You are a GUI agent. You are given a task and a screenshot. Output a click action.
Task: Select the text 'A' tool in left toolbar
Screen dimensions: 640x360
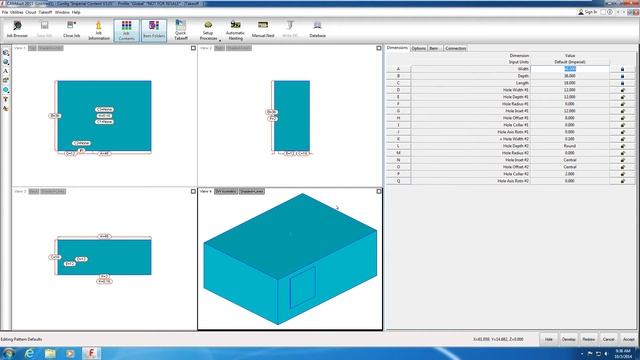[6, 71]
